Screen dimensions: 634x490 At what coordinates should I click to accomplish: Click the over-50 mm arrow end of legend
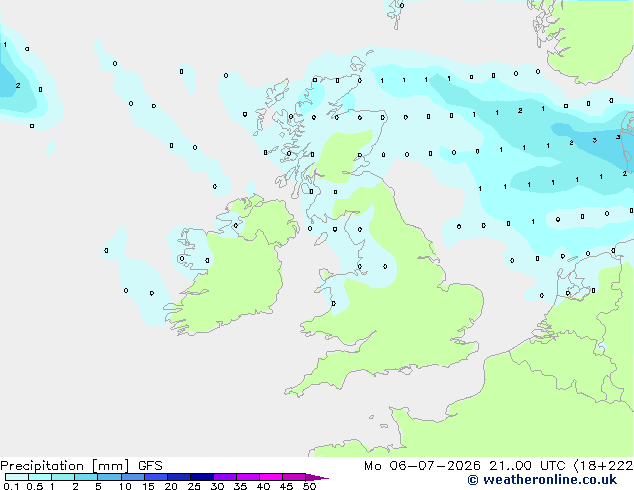click(x=317, y=477)
